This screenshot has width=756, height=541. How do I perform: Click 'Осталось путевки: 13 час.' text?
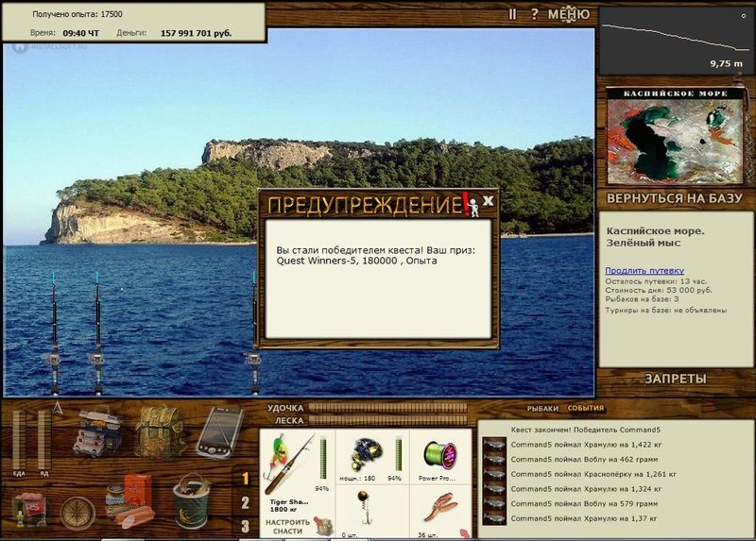pos(656,281)
